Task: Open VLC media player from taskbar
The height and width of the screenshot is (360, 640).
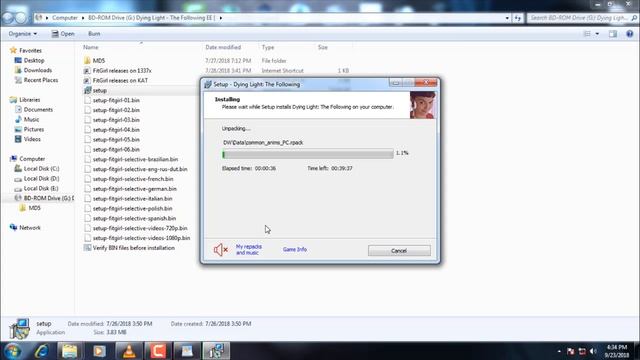Action: click(129, 351)
